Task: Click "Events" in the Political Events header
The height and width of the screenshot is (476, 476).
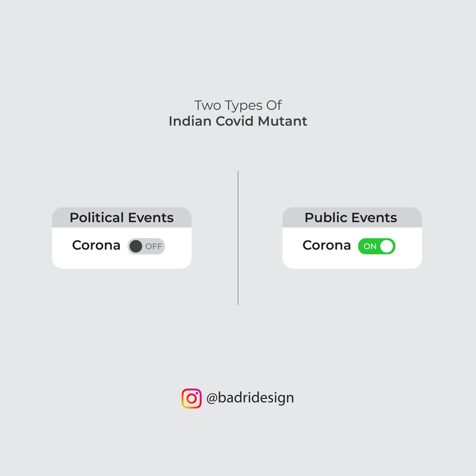Action: point(151,218)
